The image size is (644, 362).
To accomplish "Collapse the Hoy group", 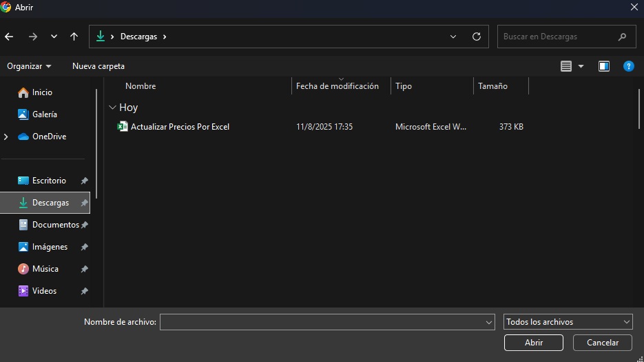I will 112,108.
